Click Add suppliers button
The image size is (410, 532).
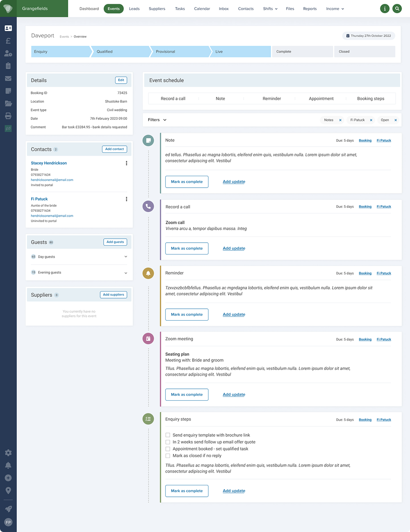coord(114,295)
